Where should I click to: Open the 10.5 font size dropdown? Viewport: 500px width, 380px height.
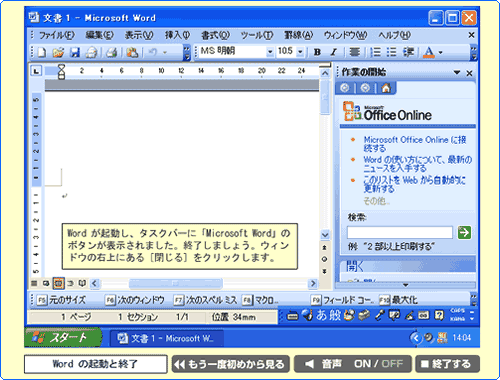click(x=300, y=52)
